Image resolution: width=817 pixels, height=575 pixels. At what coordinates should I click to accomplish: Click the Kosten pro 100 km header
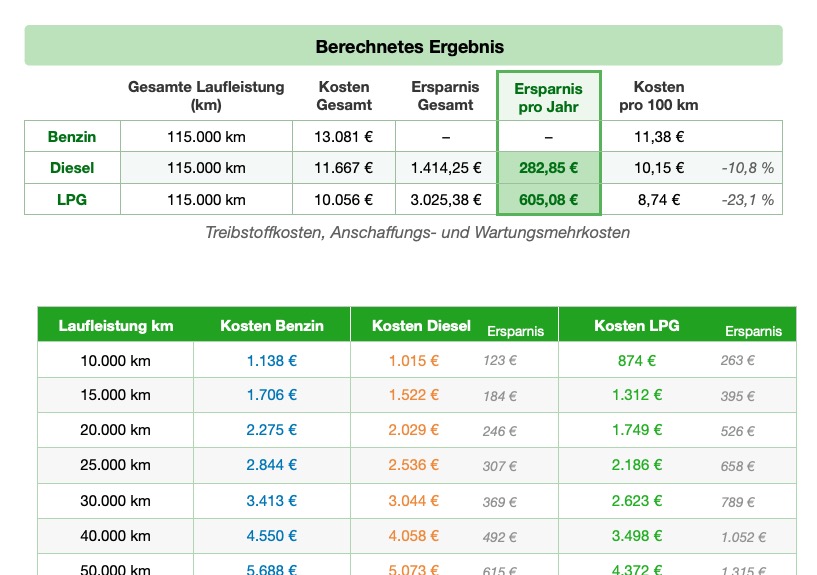[x=659, y=96]
